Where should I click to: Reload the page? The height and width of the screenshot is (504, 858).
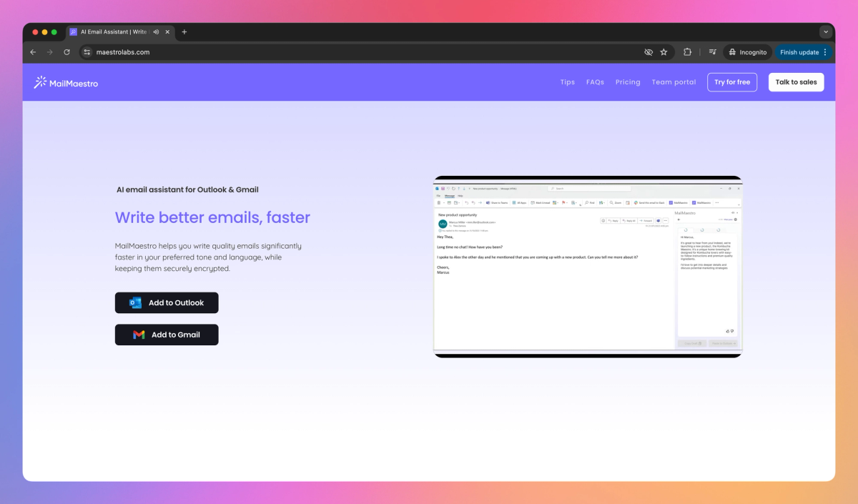coord(67,52)
